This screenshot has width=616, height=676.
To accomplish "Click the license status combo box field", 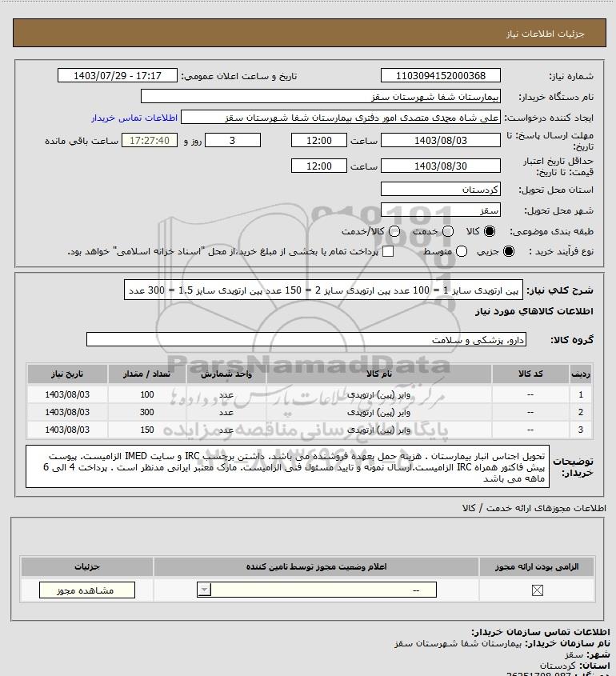I will [317, 590].
